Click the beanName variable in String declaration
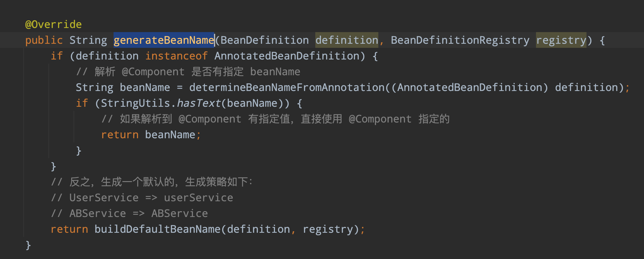The height and width of the screenshot is (259, 644). (x=145, y=87)
